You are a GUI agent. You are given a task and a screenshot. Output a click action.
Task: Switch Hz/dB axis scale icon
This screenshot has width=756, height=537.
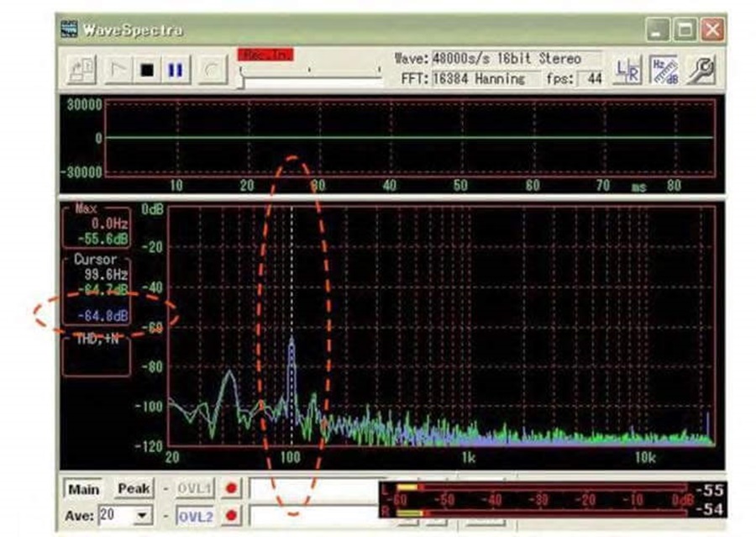pyautogui.click(x=664, y=71)
